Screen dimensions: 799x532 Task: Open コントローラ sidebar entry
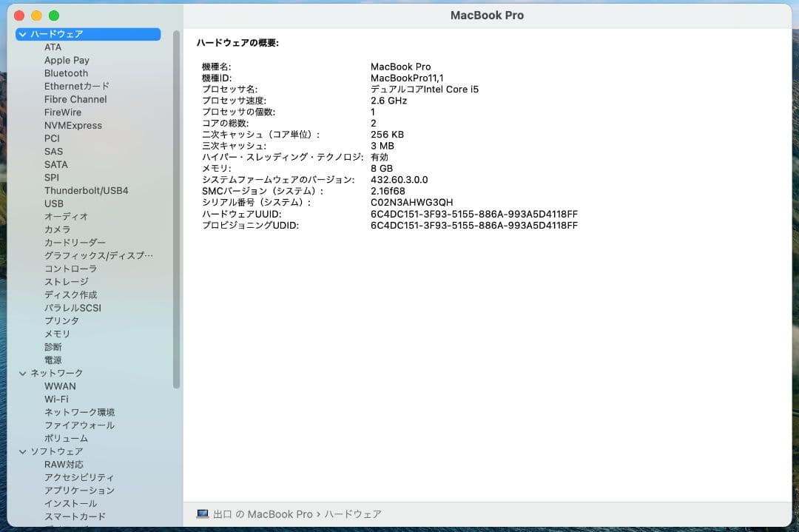tap(70, 269)
